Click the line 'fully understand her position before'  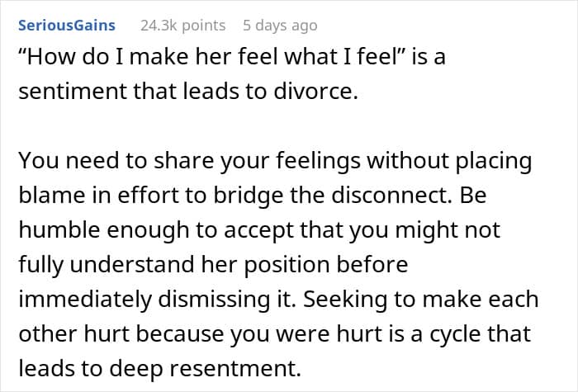point(213,265)
